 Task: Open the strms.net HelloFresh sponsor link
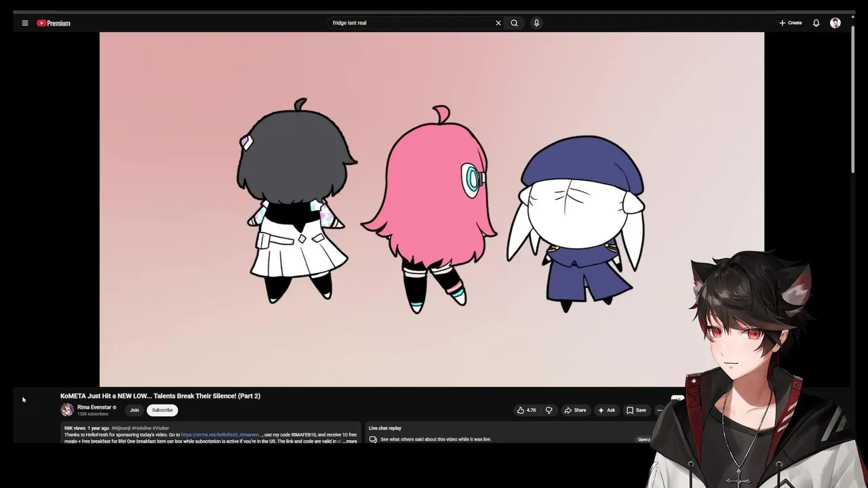tap(221, 434)
